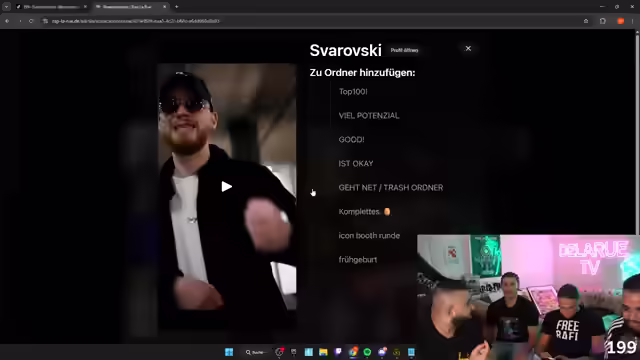
Task: Click the Chrome taskbar icon
Action: (353, 352)
